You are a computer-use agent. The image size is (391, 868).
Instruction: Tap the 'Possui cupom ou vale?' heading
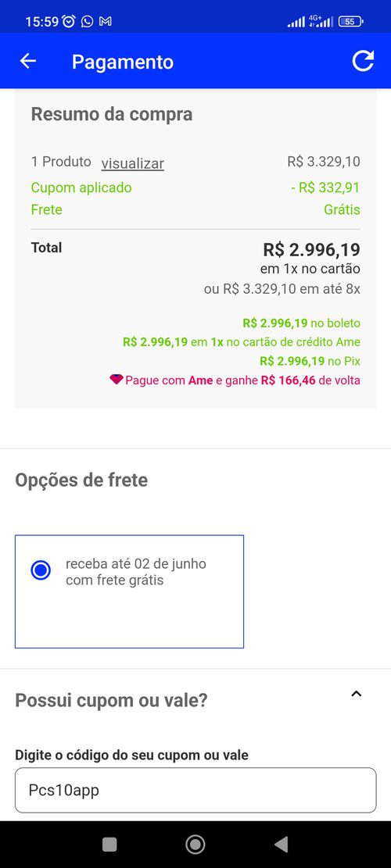[x=111, y=700]
